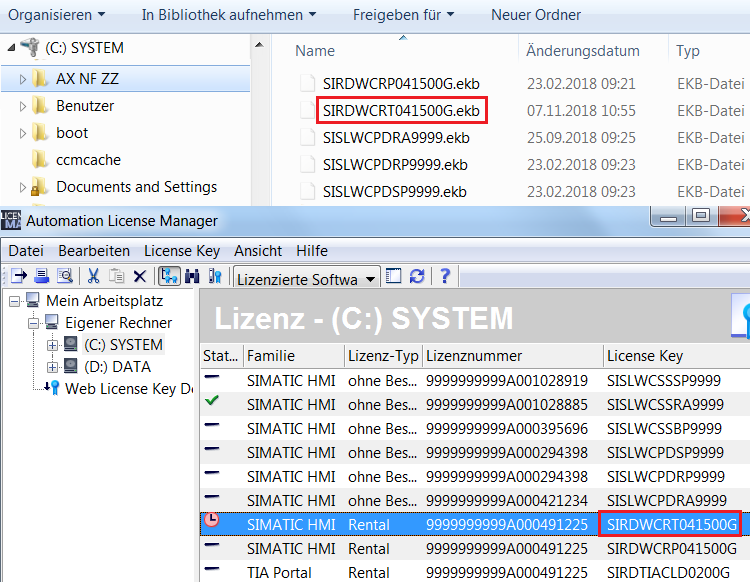Click In Bibliothek aufnehmen button
This screenshot has height=582, width=750.
[229, 15]
